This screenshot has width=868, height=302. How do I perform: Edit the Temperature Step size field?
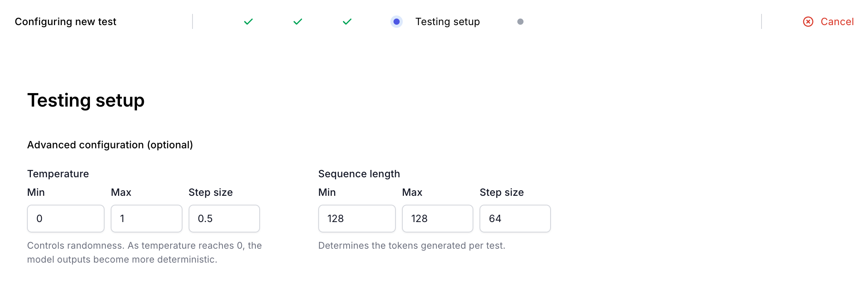point(224,219)
